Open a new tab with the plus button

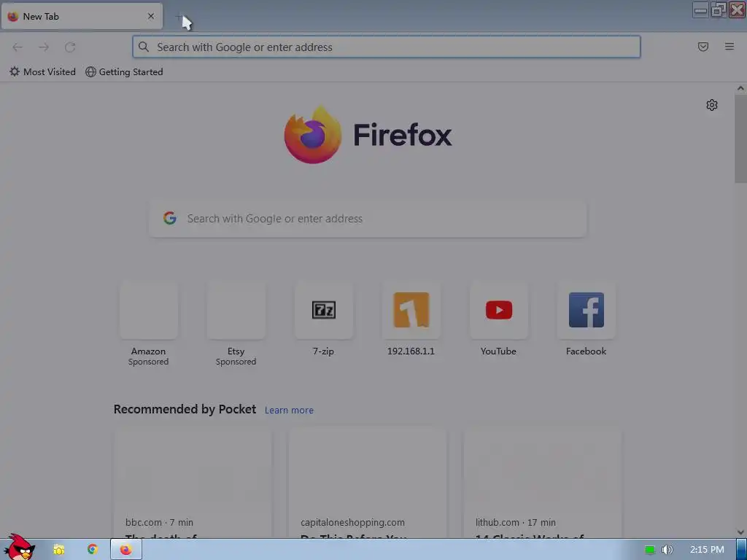(179, 17)
